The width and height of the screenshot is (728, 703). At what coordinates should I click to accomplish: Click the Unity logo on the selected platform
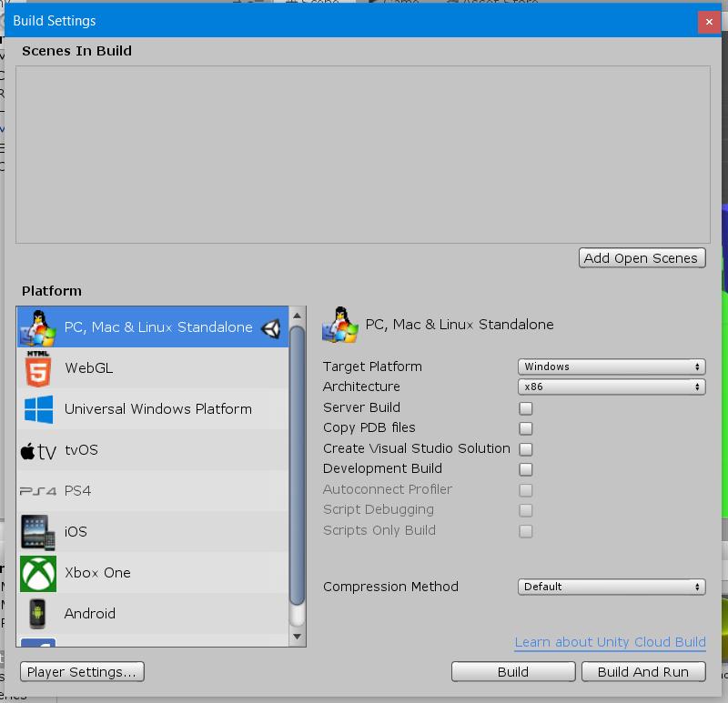coord(270,328)
